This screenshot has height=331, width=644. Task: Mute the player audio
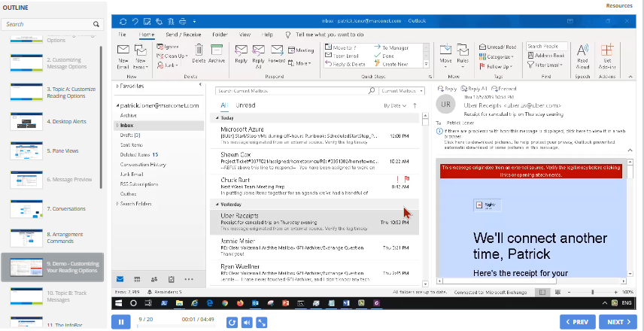pyautogui.click(x=247, y=323)
